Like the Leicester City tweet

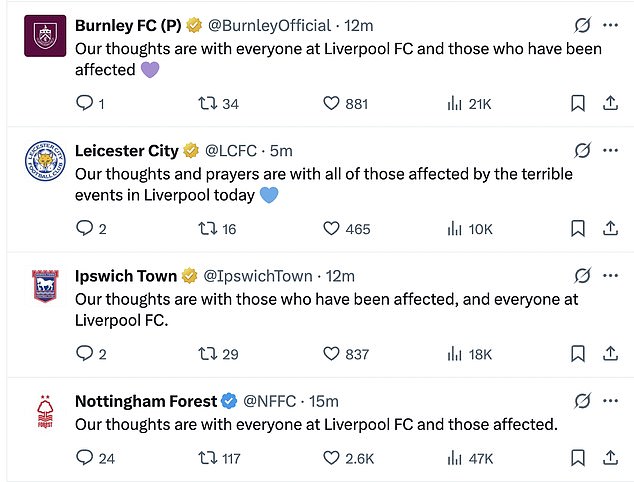coord(332,229)
